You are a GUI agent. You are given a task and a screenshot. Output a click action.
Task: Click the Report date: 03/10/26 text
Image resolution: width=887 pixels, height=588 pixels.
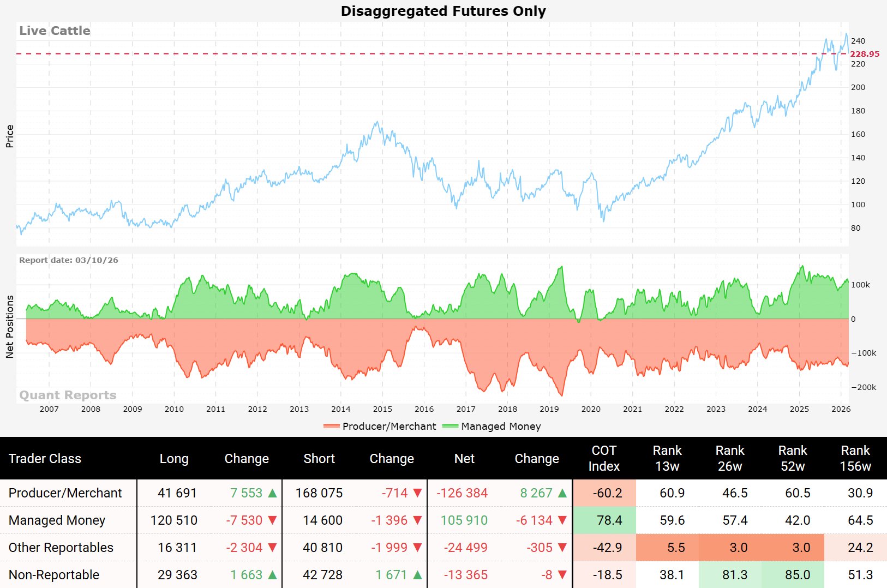tap(69, 260)
